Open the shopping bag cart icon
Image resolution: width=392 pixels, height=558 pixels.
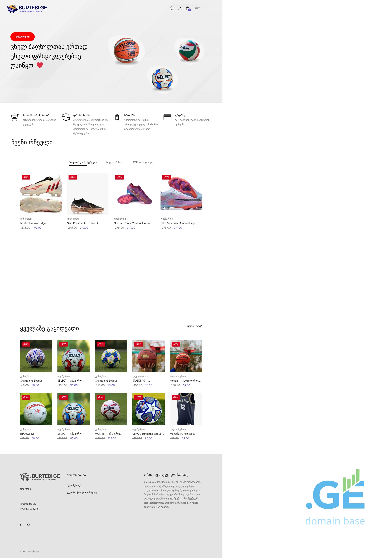tap(188, 9)
